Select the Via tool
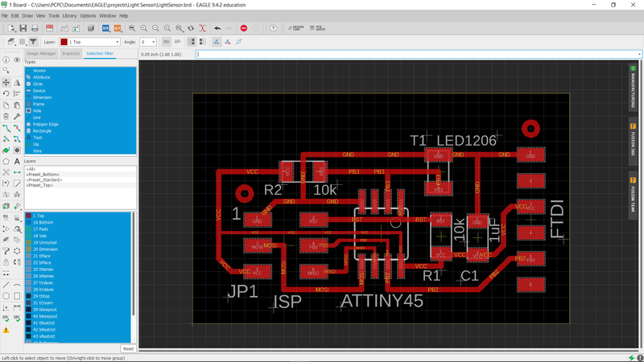The width and height of the screenshot is (644, 362). point(6,150)
